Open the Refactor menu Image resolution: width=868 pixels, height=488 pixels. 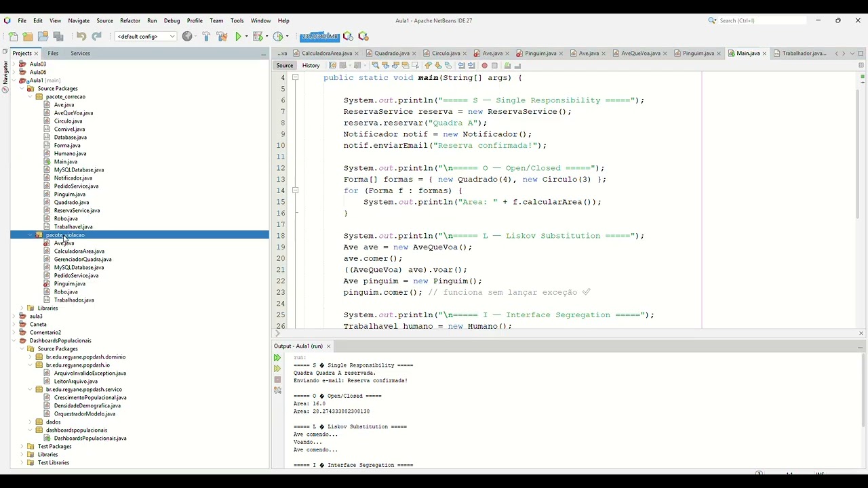click(x=130, y=20)
